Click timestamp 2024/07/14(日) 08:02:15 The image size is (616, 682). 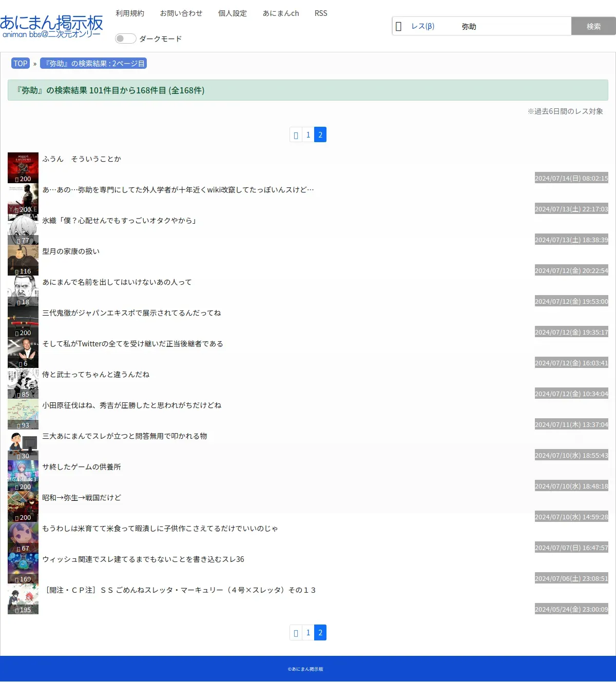(571, 178)
